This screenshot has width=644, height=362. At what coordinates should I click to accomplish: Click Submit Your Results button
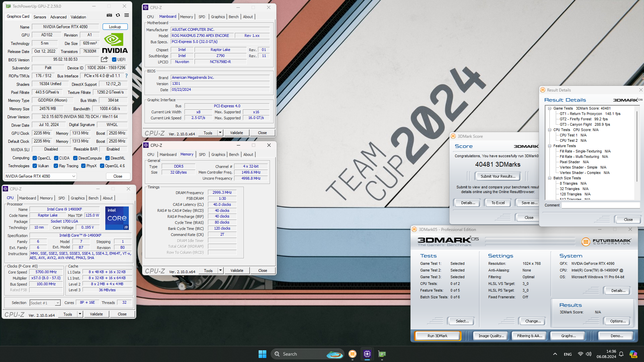click(498, 176)
